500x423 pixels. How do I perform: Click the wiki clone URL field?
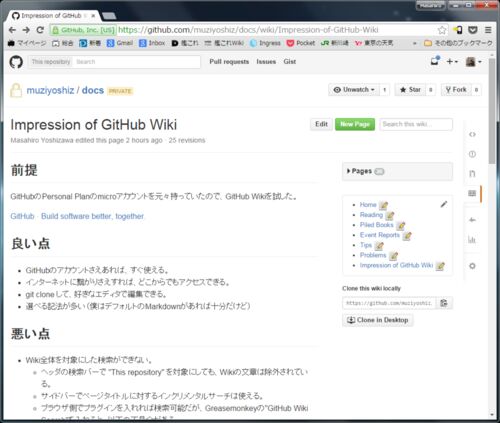point(389,303)
